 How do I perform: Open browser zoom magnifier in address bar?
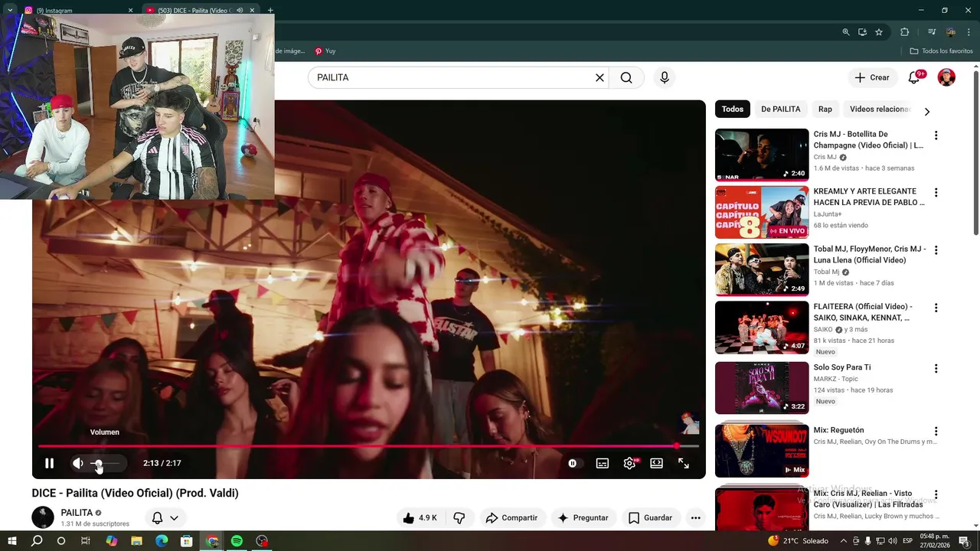point(846,32)
